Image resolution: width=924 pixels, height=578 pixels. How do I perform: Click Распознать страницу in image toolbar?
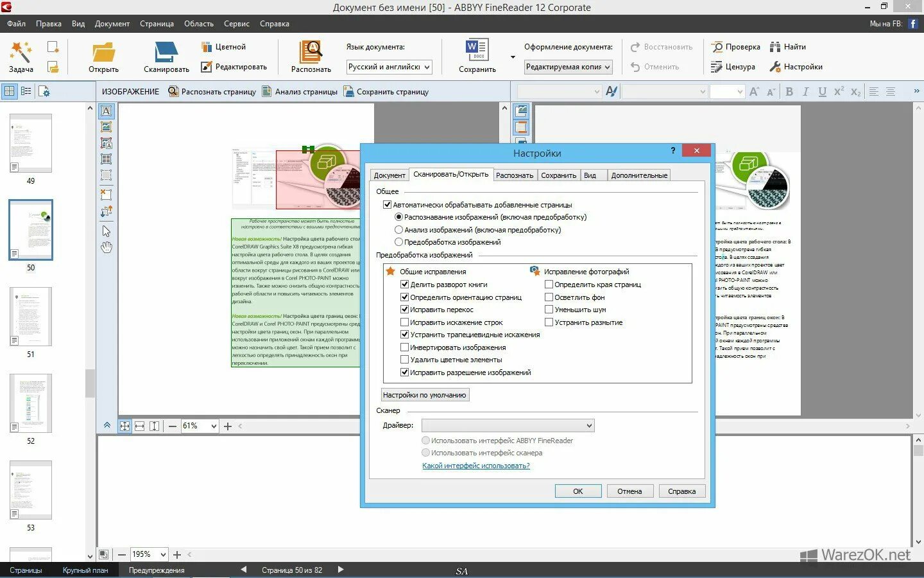coord(212,92)
